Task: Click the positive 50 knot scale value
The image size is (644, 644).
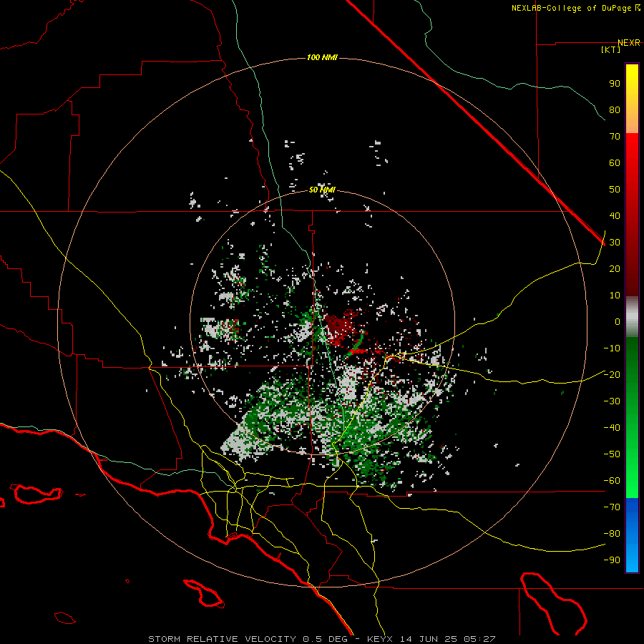Action: click(615, 190)
